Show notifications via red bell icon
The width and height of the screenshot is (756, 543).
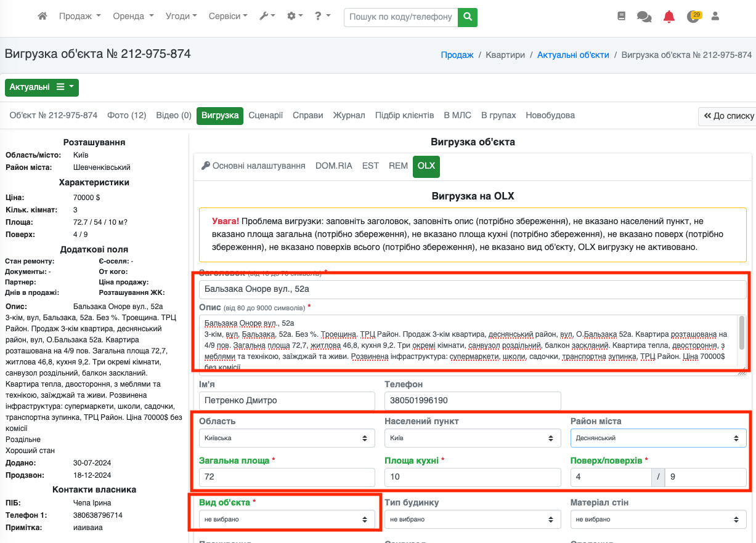[669, 17]
